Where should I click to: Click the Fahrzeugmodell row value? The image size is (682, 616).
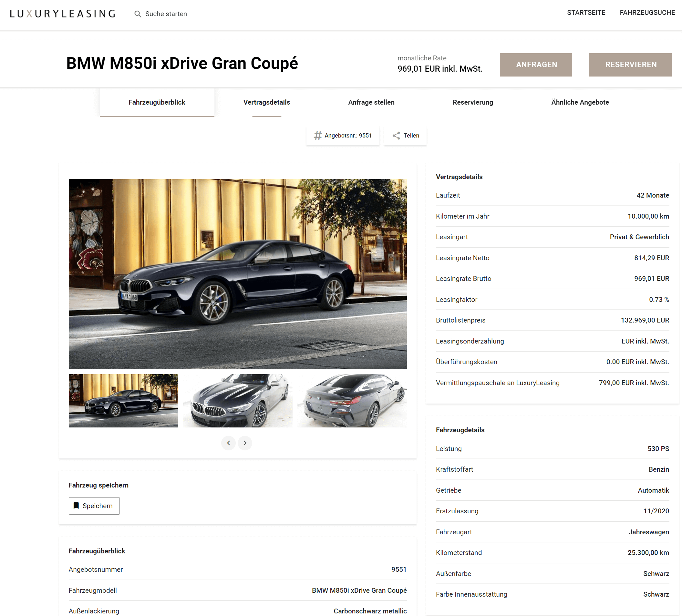359,590
